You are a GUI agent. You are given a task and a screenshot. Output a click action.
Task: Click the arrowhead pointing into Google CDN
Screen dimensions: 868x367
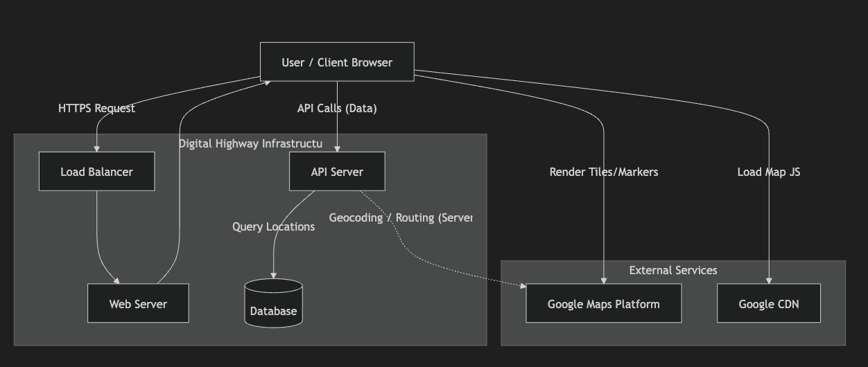tap(768, 280)
